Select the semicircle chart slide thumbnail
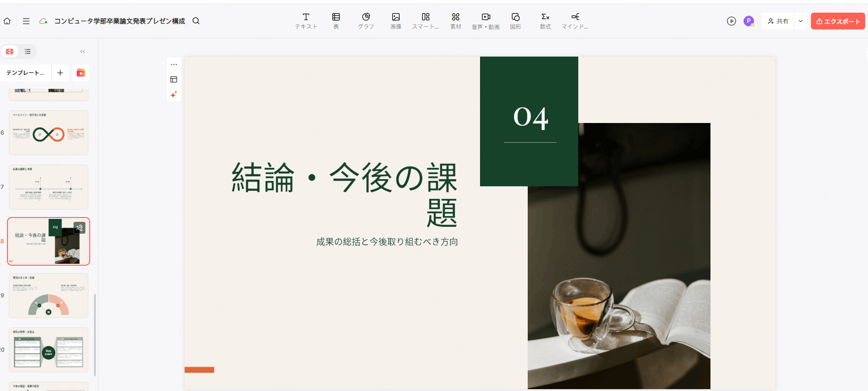This screenshot has height=391, width=868. tap(49, 296)
